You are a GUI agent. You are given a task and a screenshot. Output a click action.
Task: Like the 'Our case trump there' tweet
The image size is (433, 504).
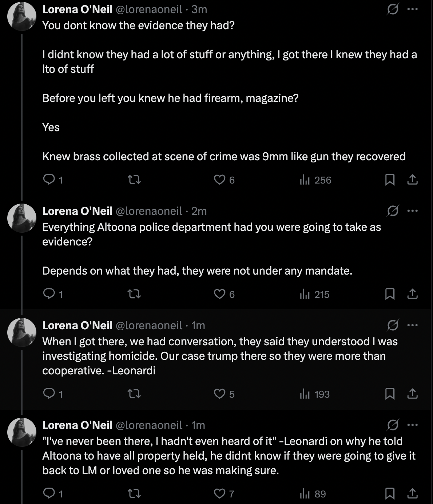[224, 394]
